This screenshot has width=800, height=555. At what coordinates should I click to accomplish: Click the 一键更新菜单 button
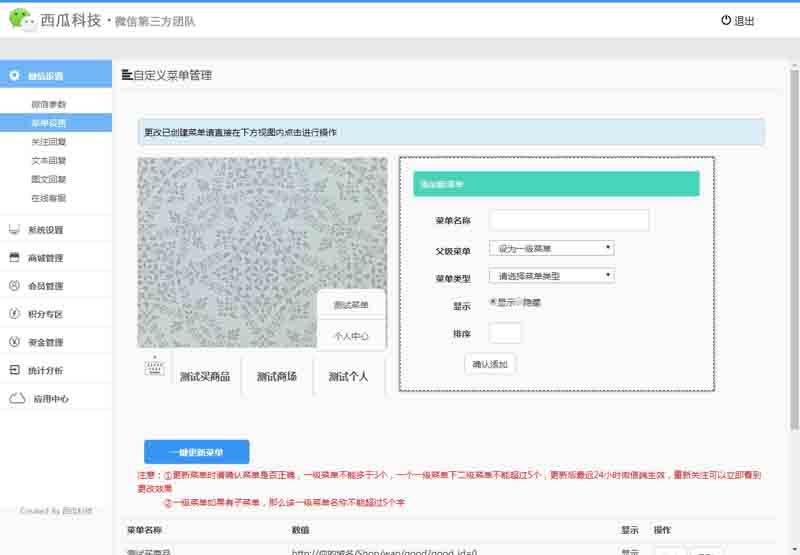(x=196, y=452)
